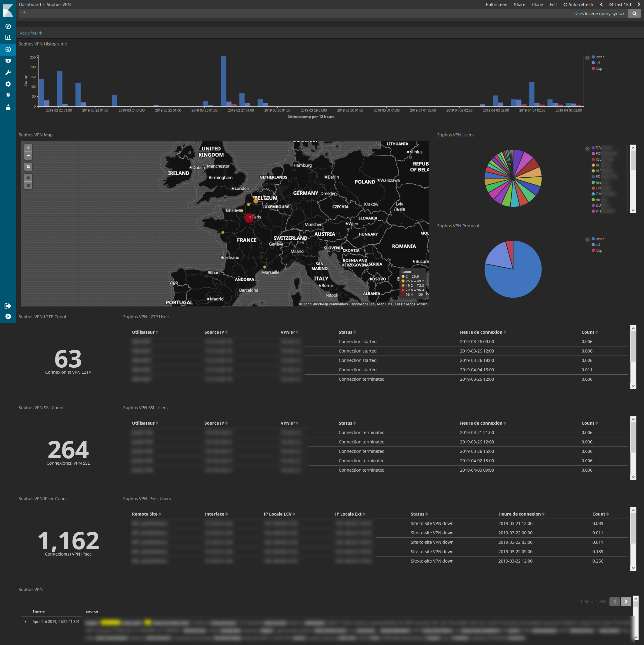
Task: Collapse the Sophos VPN Users legend arrow
Action: point(587,149)
